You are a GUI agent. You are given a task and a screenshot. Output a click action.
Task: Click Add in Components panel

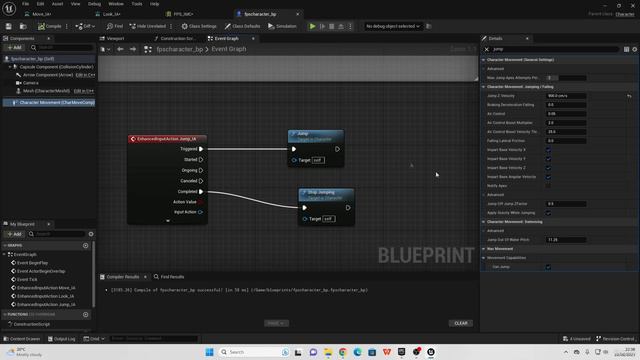point(14,48)
